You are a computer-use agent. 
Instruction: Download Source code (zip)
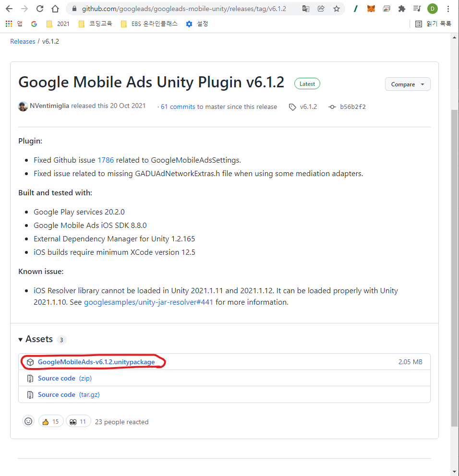click(x=65, y=378)
